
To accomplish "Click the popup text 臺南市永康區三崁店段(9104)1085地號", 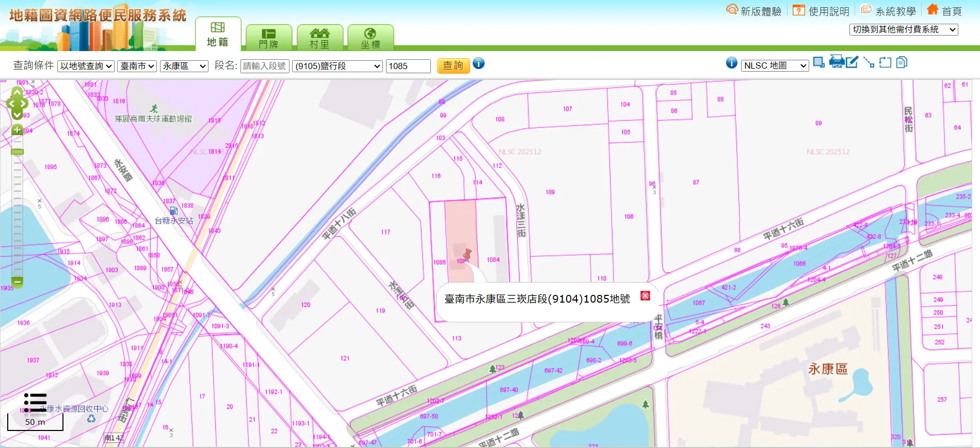I will pyautogui.click(x=537, y=299).
